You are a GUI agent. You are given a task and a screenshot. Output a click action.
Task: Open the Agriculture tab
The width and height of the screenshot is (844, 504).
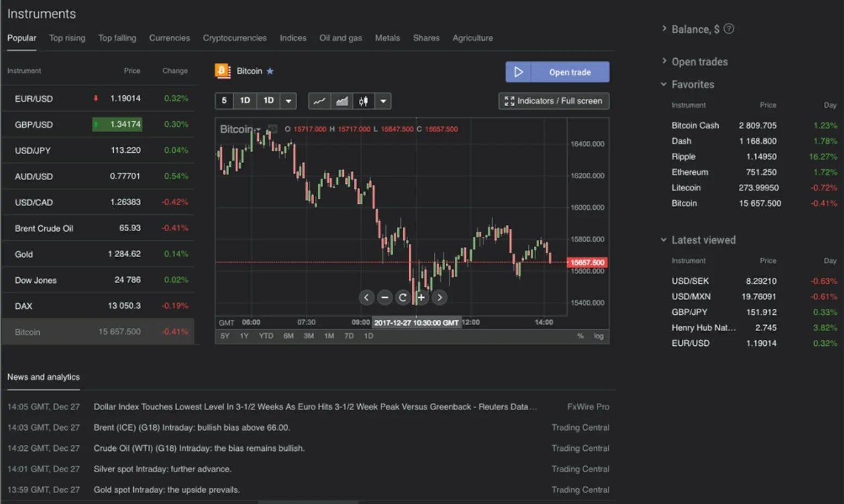tap(472, 38)
